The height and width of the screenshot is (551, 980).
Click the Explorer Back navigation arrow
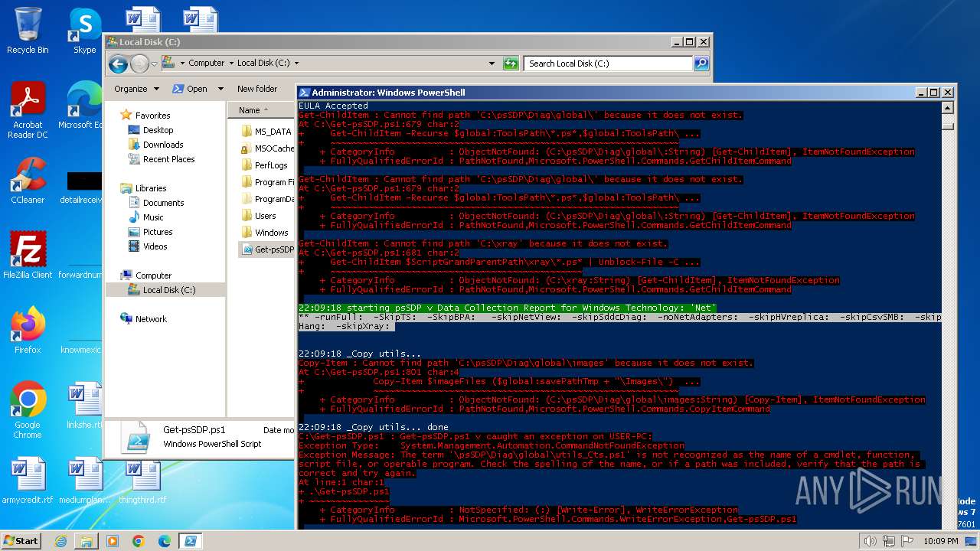tap(118, 64)
